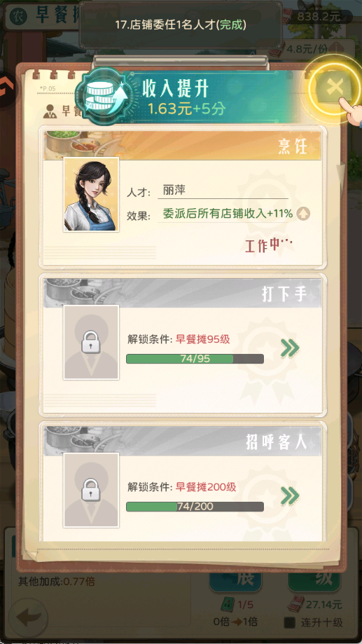Expand 招呼客人 slot with green double chevron

(x=290, y=496)
